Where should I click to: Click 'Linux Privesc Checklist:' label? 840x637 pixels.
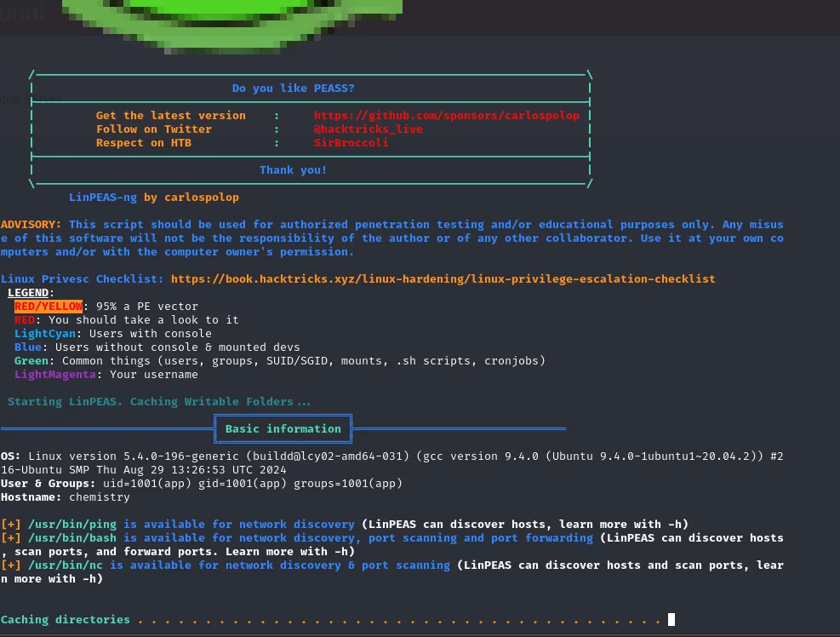click(83, 278)
